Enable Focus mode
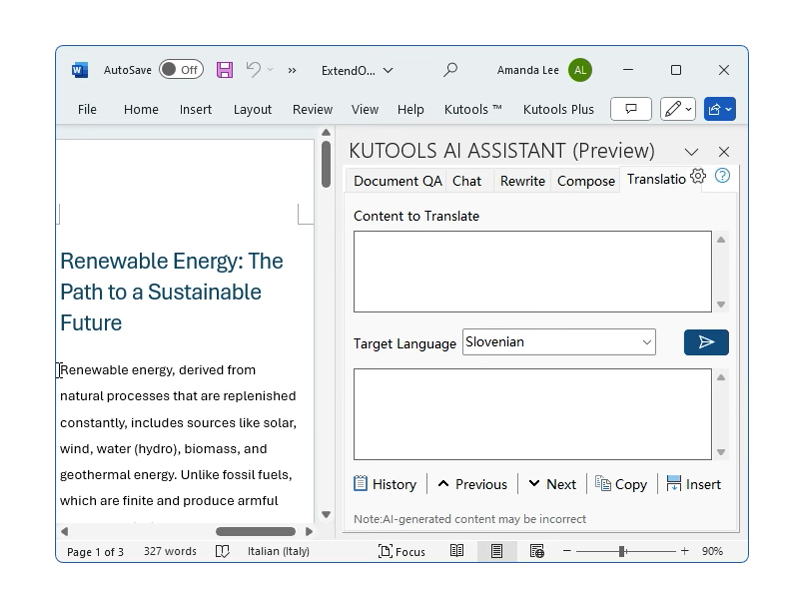 pos(402,551)
